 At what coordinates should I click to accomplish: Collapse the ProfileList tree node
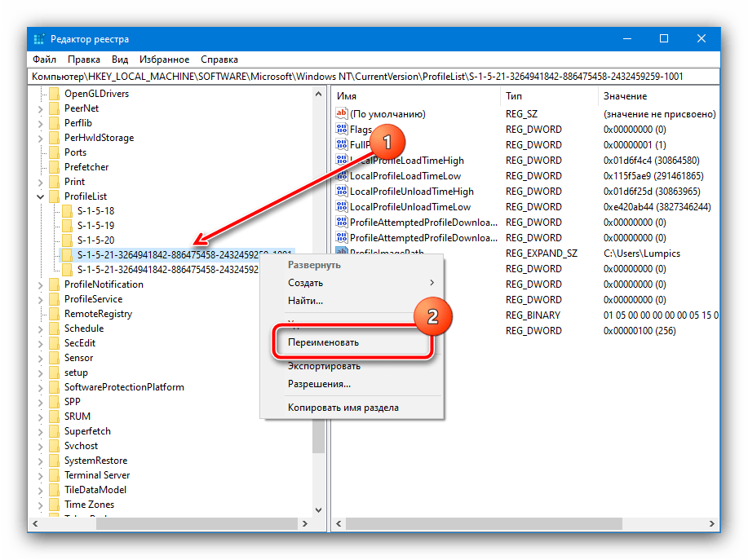[x=41, y=196]
